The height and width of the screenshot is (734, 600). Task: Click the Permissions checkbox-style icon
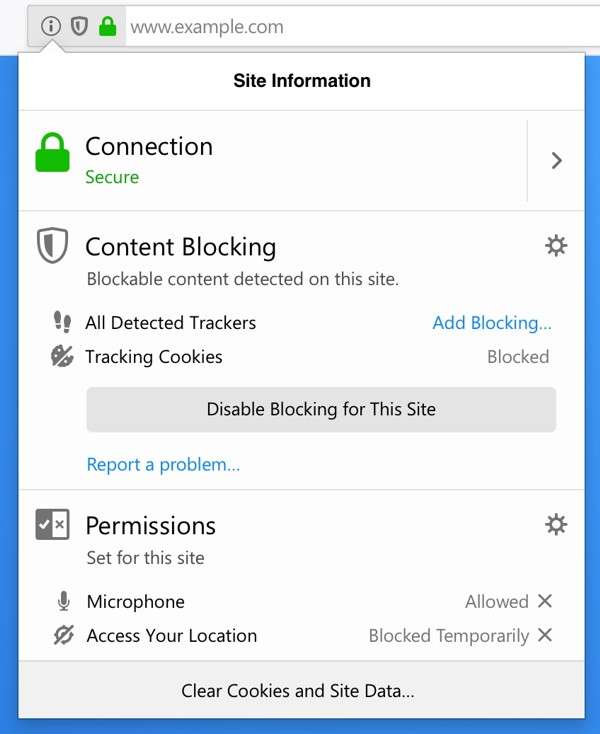pos(52,524)
